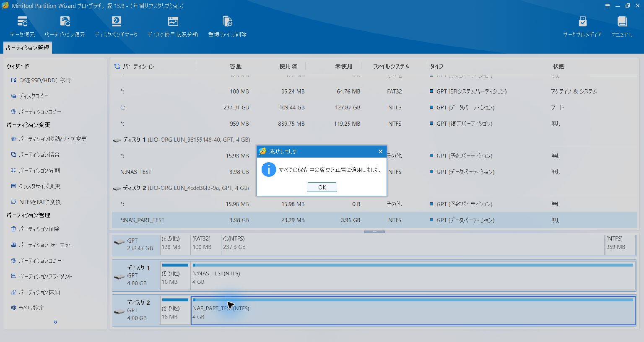This screenshot has width=644, height=342.
Task: Launch Disk Benchmark (ディスクベンチマーク)
Action: [x=116, y=27]
